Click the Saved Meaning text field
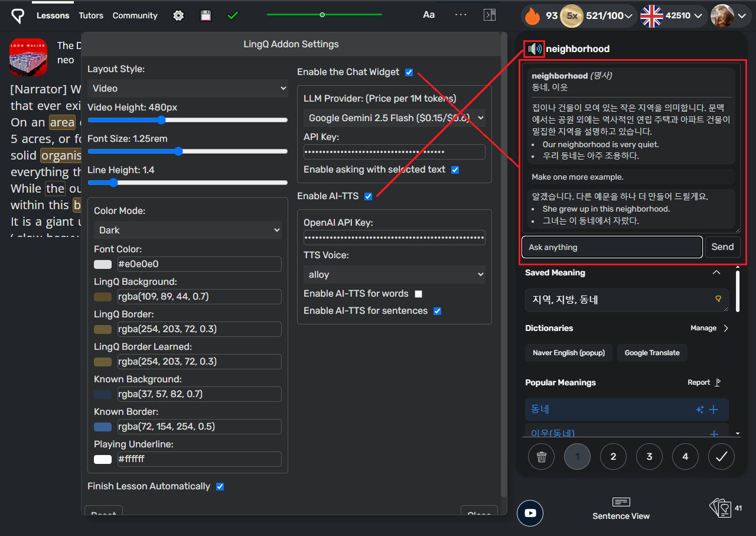Viewport: 756px width, 536px height. pyautogui.click(x=627, y=300)
